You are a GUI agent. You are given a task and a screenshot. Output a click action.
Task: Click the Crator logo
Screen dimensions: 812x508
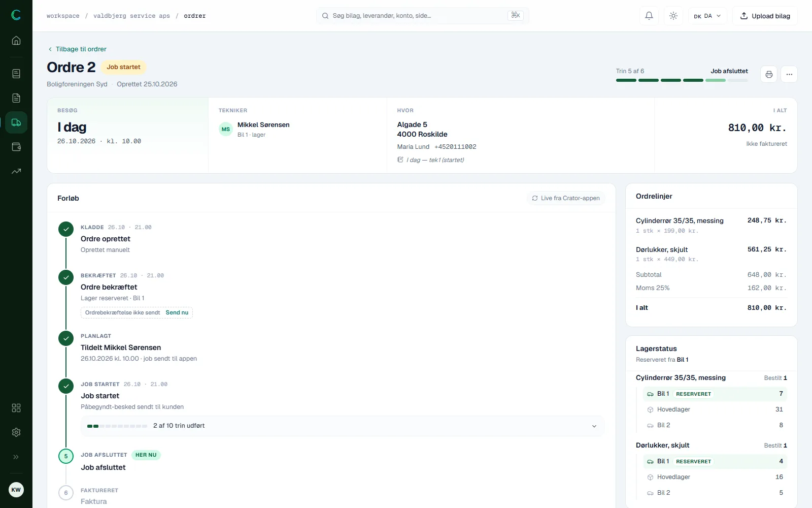pyautogui.click(x=16, y=15)
